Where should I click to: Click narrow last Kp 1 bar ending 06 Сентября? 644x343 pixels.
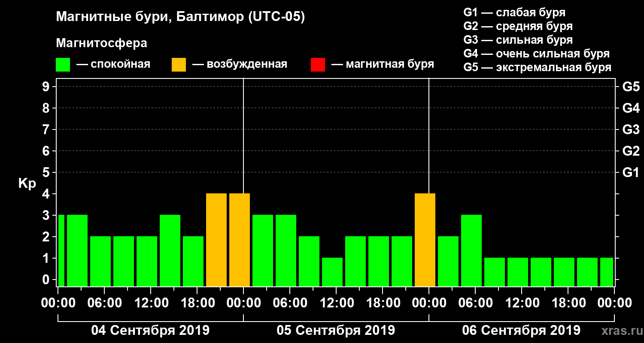coord(607,272)
